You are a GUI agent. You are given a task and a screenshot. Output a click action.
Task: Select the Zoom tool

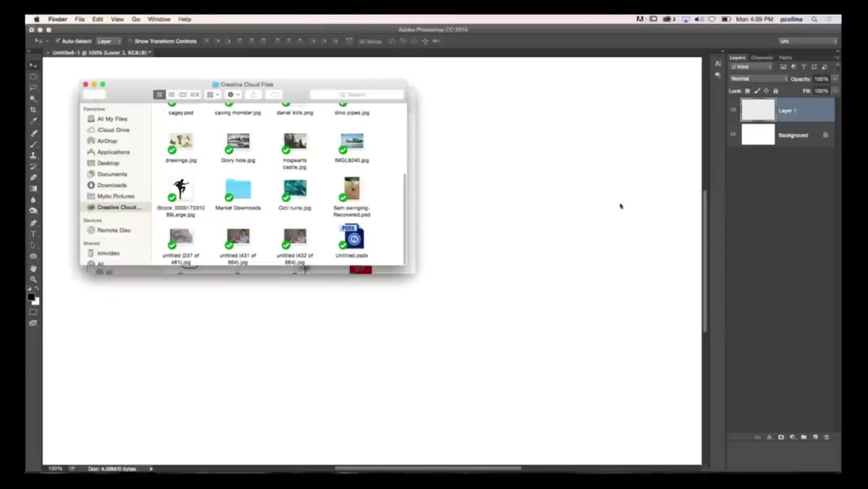click(33, 279)
